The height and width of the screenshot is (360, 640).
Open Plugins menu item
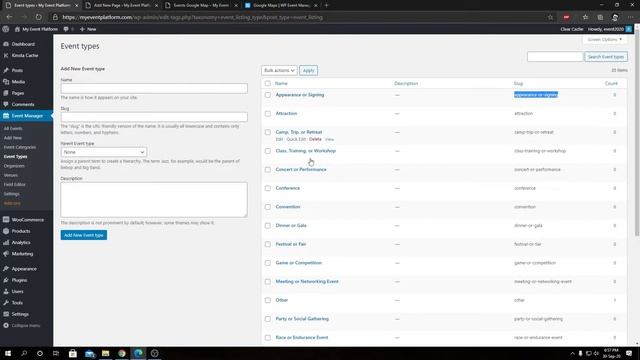pos(19,280)
